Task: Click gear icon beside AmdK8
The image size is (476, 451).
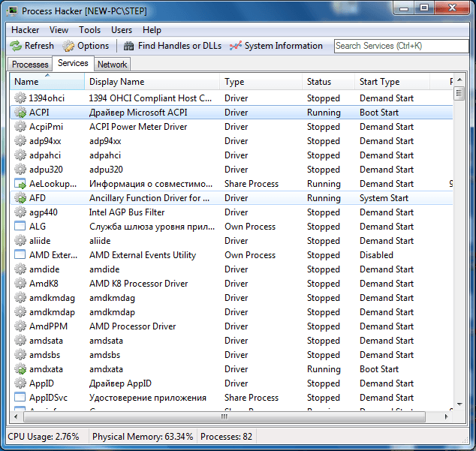Action: click(20, 284)
